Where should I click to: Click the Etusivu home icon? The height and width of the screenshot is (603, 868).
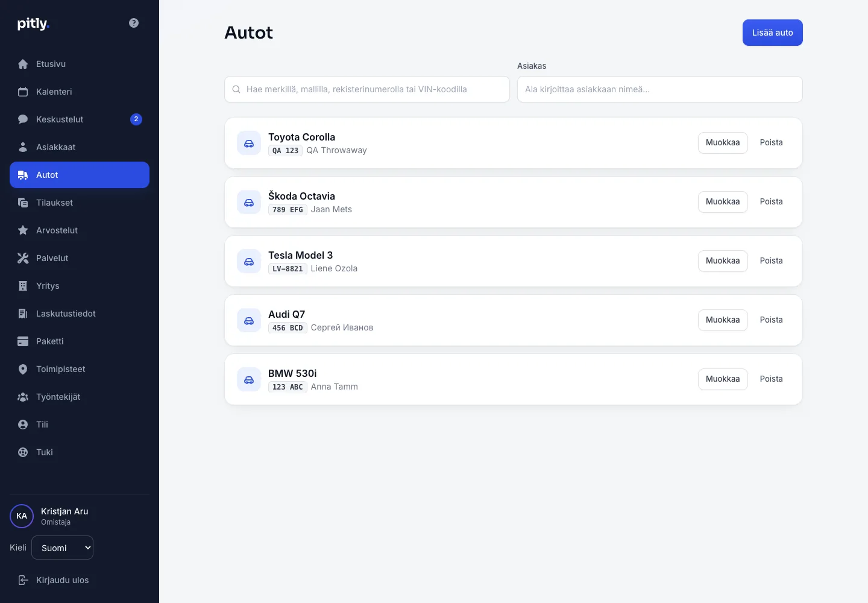tap(23, 64)
